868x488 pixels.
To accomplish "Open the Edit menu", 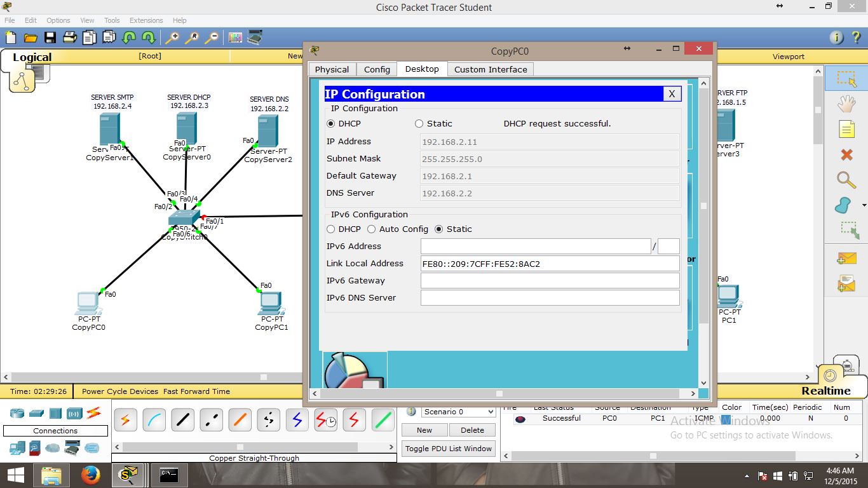I will pyautogui.click(x=31, y=20).
